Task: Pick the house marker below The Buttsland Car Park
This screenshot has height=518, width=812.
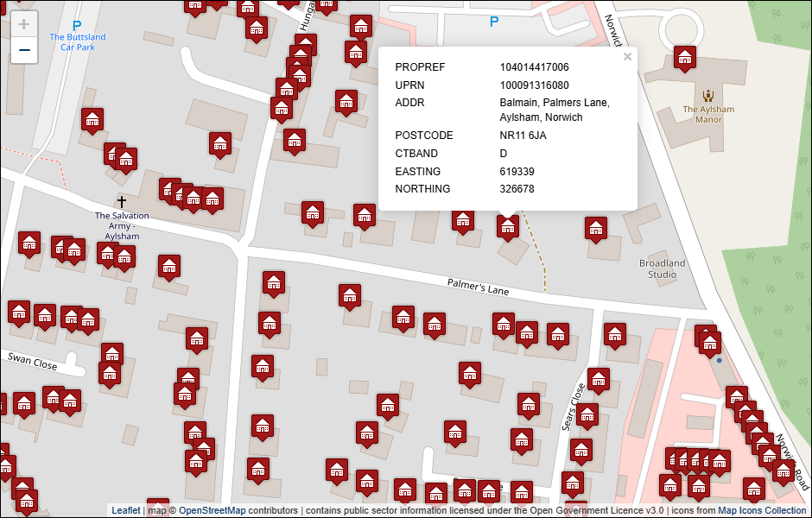Action: (92, 120)
